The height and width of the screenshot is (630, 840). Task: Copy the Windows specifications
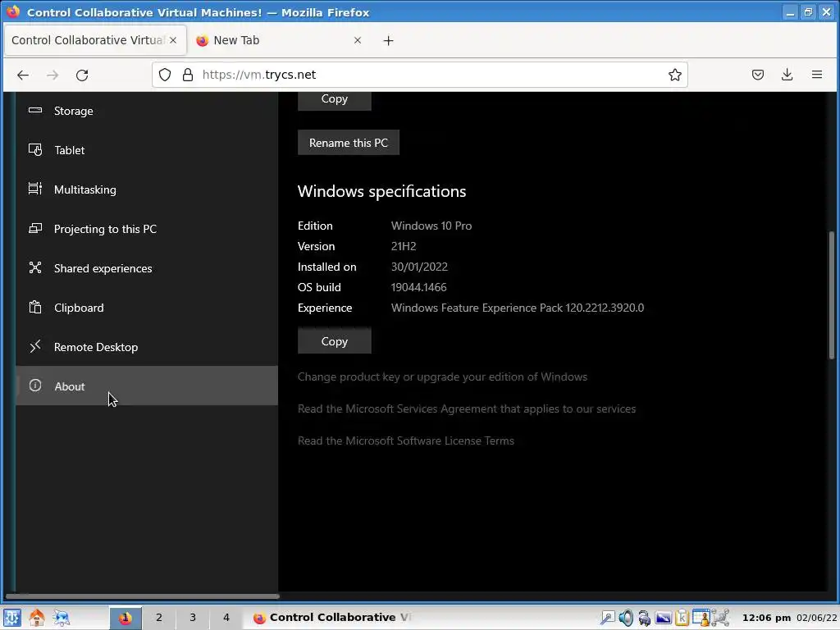click(335, 341)
